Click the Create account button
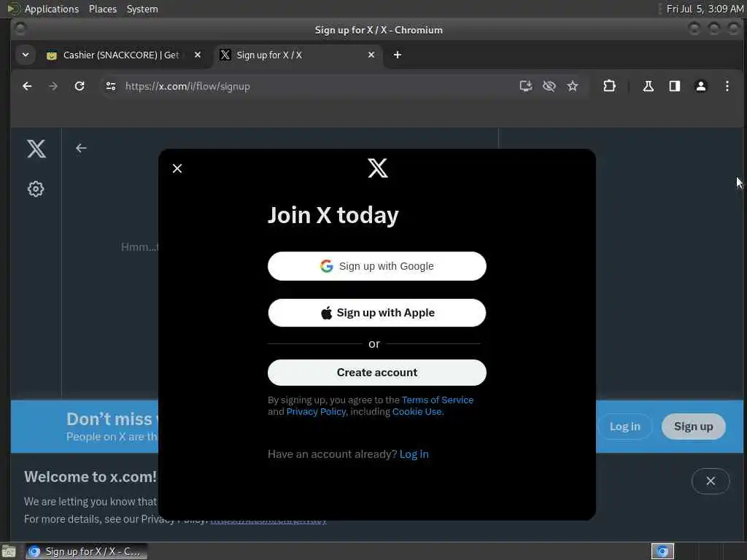This screenshot has height=560, width=747. (377, 373)
